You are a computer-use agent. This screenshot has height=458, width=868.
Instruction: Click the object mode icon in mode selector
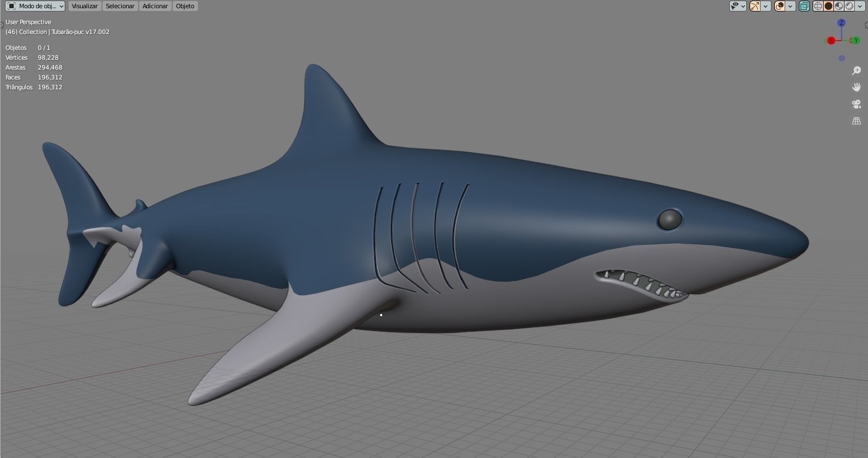11,6
